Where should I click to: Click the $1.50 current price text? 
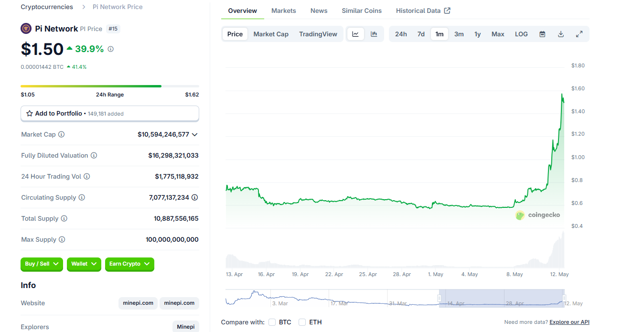point(42,49)
